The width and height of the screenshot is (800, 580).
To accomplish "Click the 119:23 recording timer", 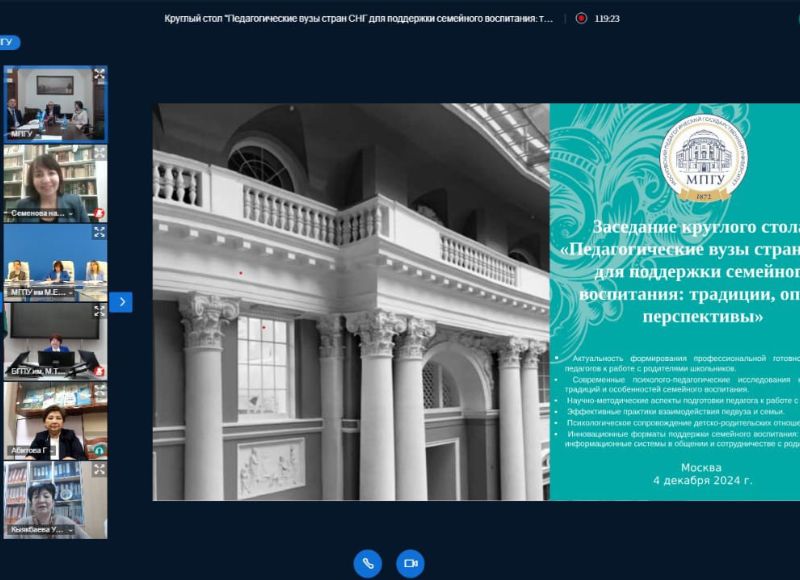I will click(607, 18).
